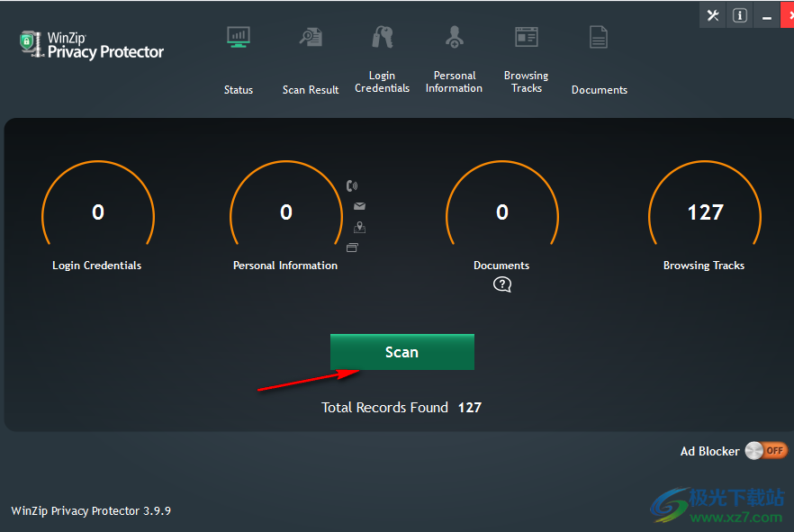This screenshot has height=532, width=794.
Task: Click the phone icon beside Personal Information
Action: pos(352,185)
